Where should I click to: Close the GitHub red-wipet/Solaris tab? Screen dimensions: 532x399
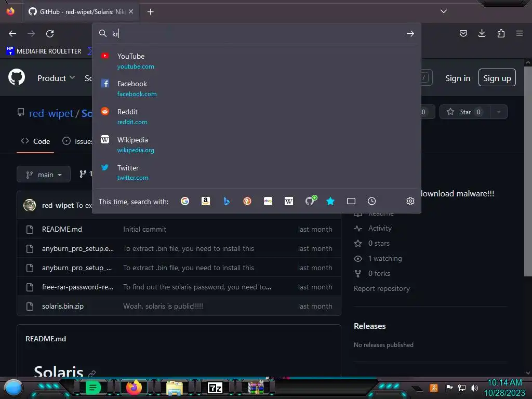pos(131,11)
